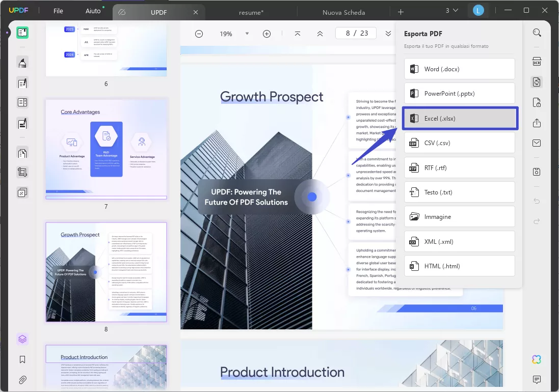
Task: Open the Organize Pages tool
Action: click(x=22, y=153)
